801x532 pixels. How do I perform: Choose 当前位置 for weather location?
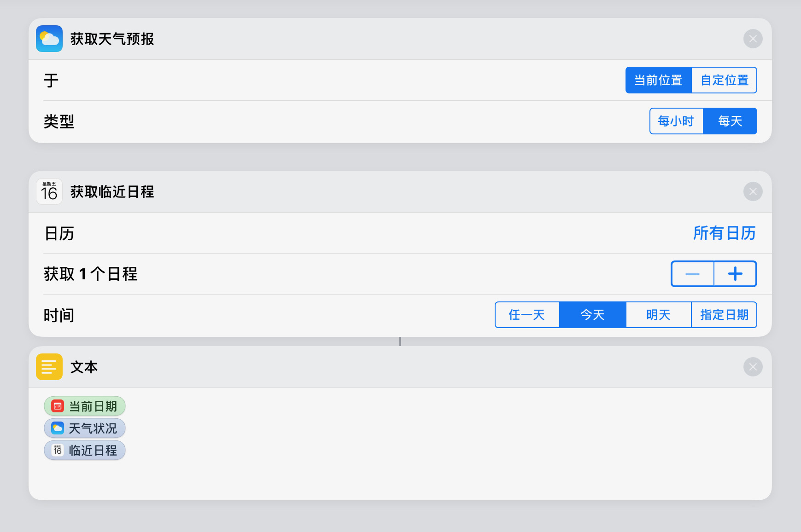pyautogui.click(x=658, y=80)
